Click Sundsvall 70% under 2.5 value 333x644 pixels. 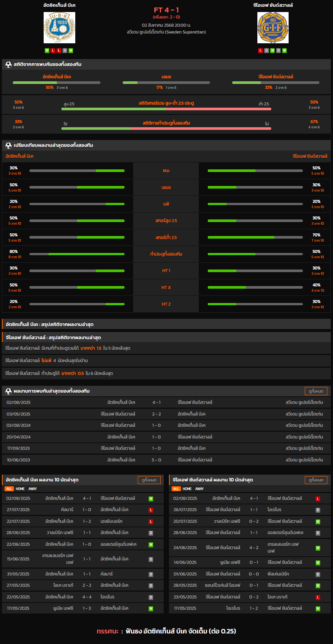316,235
